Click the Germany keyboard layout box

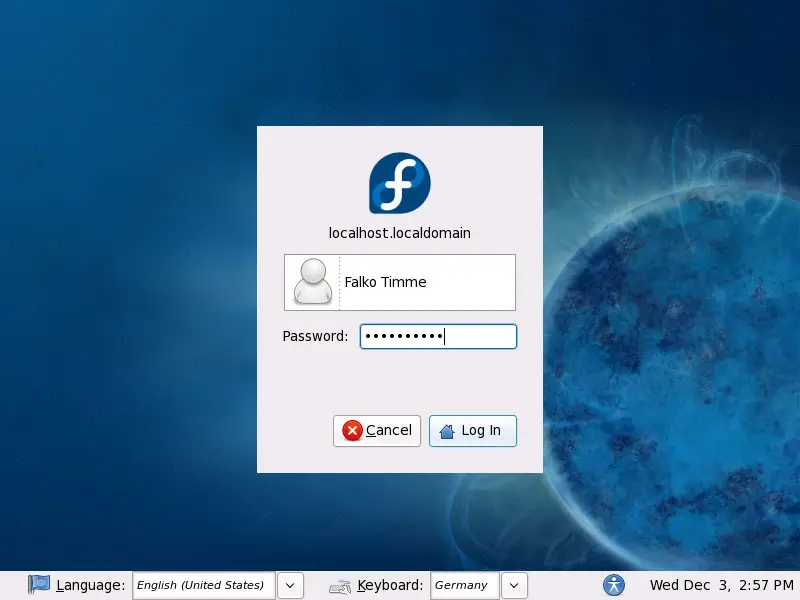(x=465, y=585)
